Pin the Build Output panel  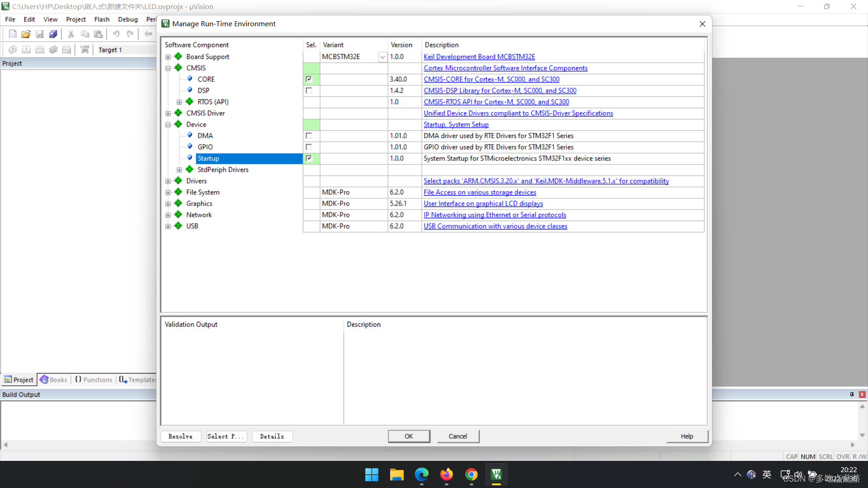852,394
